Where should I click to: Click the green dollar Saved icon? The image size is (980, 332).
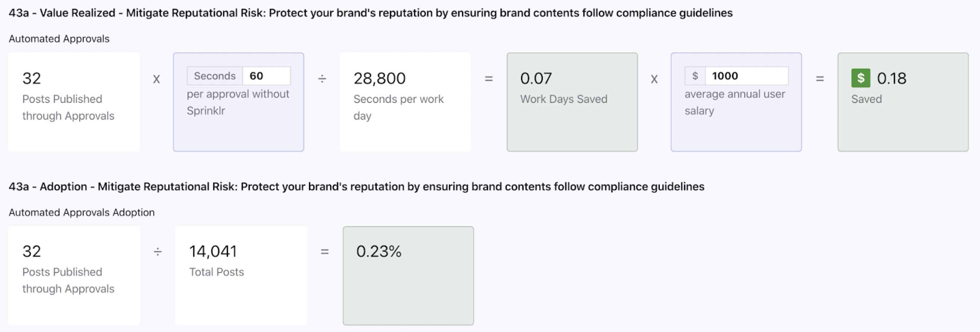pos(860,78)
